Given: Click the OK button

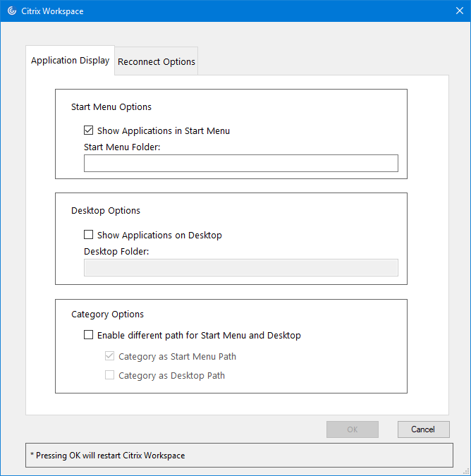Looking at the screenshot, I should [353, 429].
